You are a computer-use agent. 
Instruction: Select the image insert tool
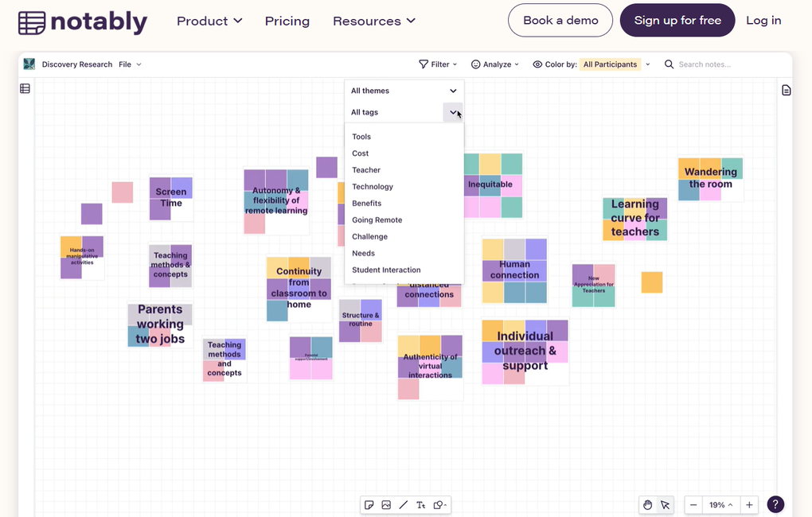(x=386, y=504)
